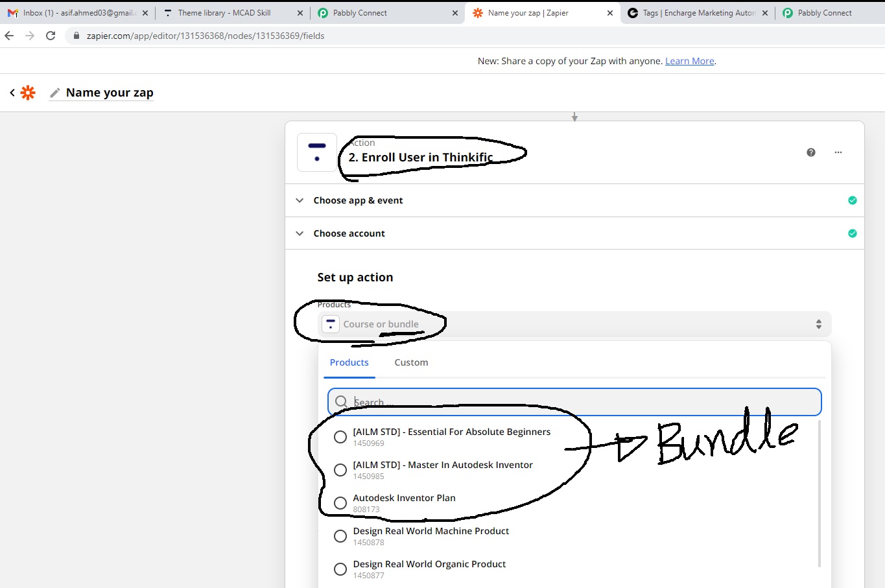The width and height of the screenshot is (885, 588).
Task: Switch to the Products tab
Action: pyautogui.click(x=349, y=362)
